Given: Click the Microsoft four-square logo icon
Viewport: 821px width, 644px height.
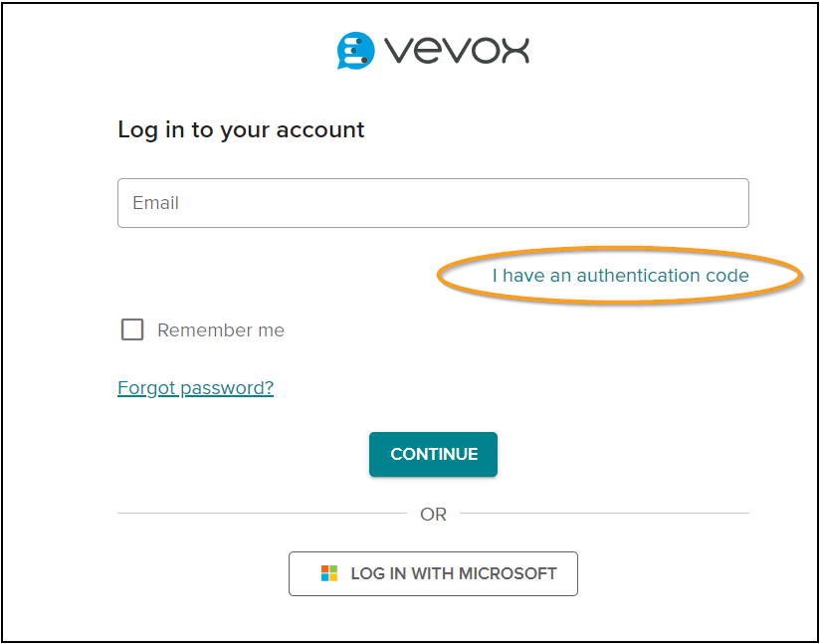Looking at the screenshot, I should click(x=329, y=573).
